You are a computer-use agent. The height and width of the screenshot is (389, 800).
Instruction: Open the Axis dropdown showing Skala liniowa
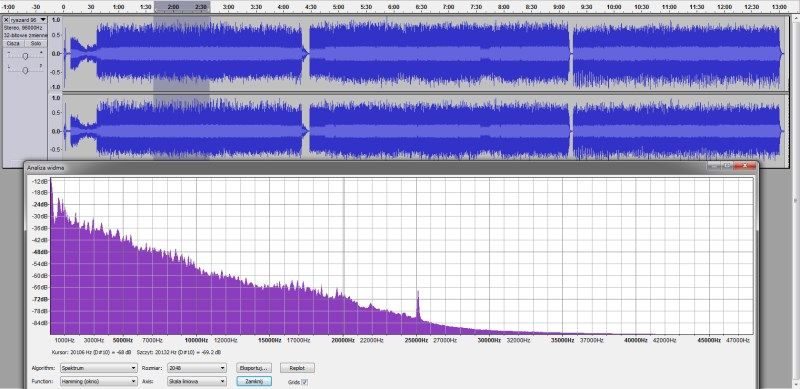pyautogui.click(x=196, y=381)
